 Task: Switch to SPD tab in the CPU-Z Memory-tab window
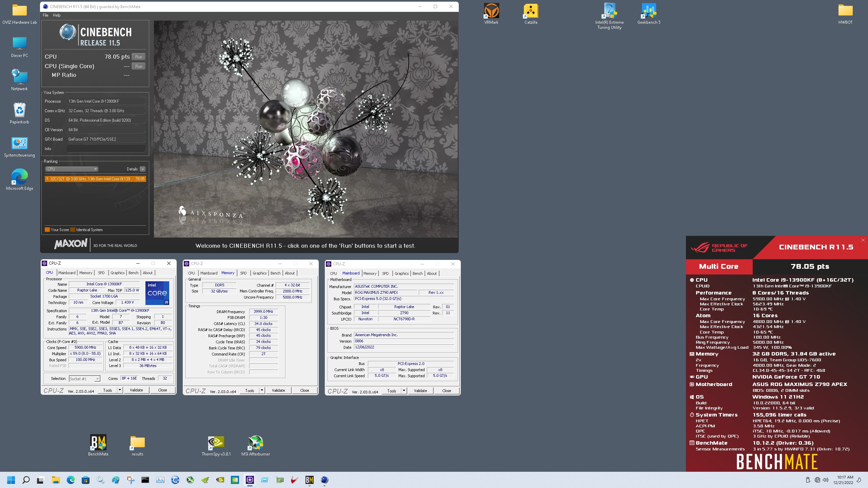point(243,273)
